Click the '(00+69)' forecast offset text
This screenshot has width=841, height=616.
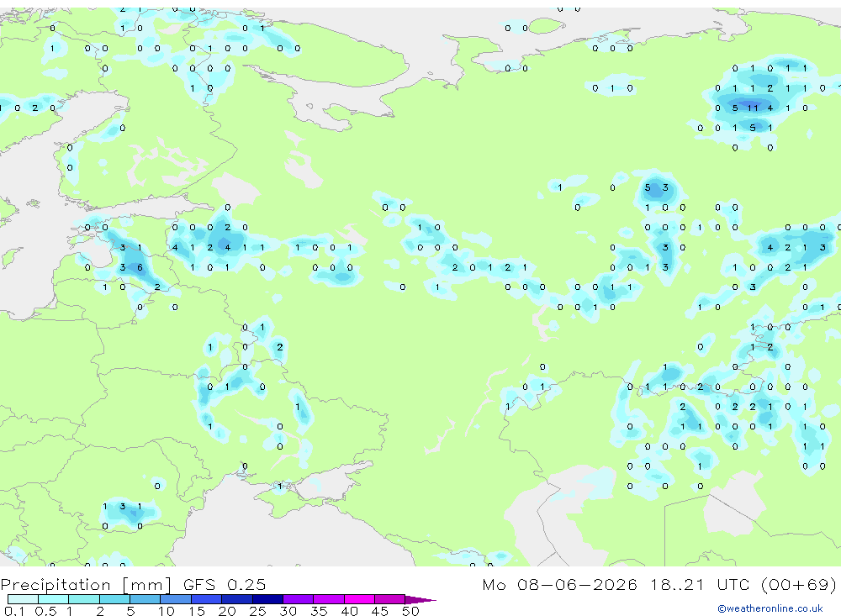(x=799, y=585)
